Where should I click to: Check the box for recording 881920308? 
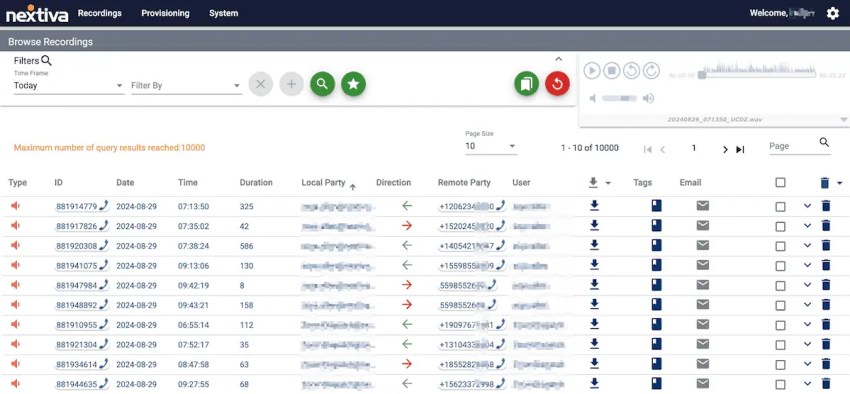pyautogui.click(x=780, y=246)
